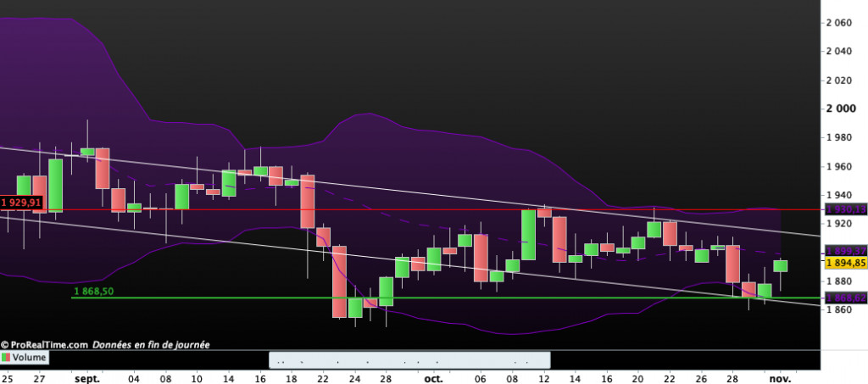
Task: Click the 'nov.' month marker on time axis
Action: (780, 379)
